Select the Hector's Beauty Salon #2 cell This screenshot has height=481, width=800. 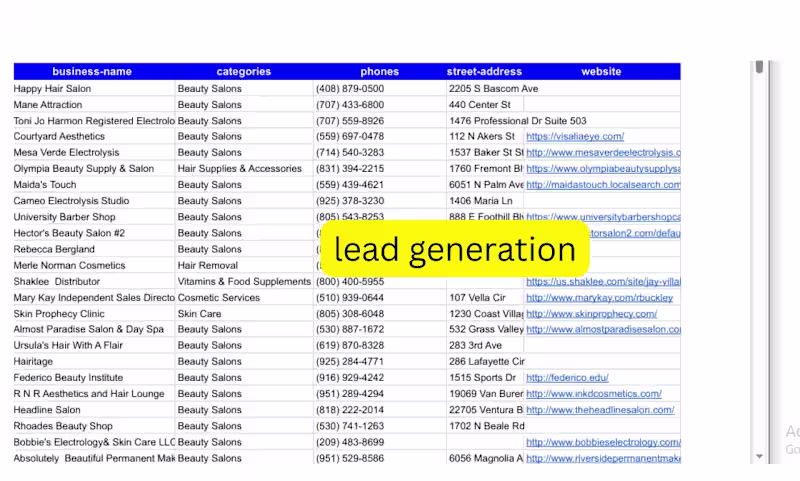click(94, 233)
